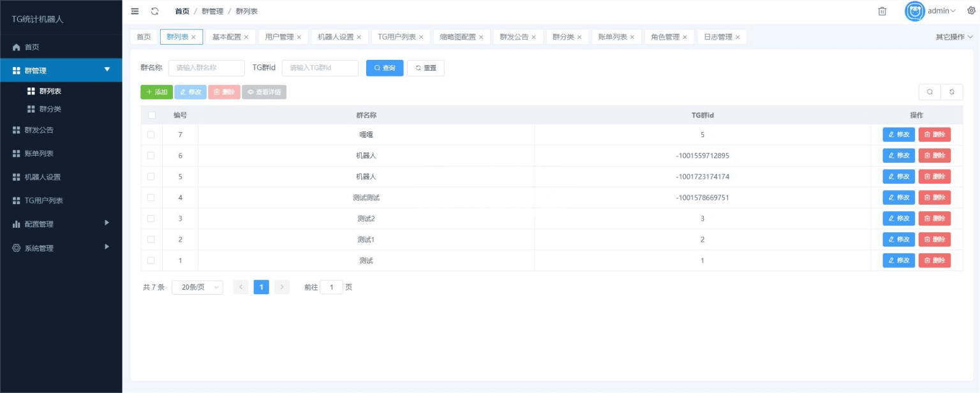Image resolution: width=980 pixels, height=393 pixels.
Task: Click the green 添加 add button
Action: click(x=156, y=92)
